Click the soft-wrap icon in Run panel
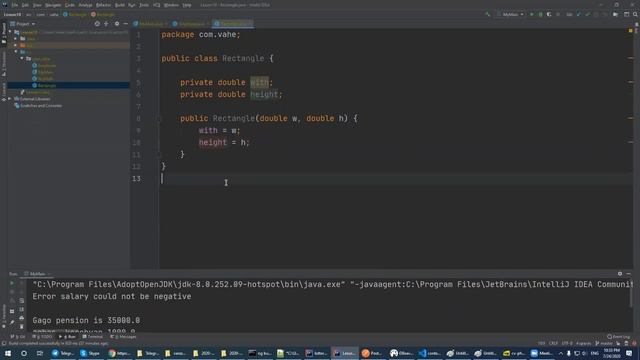The height and width of the screenshot is (360, 640). pos(22,301)
